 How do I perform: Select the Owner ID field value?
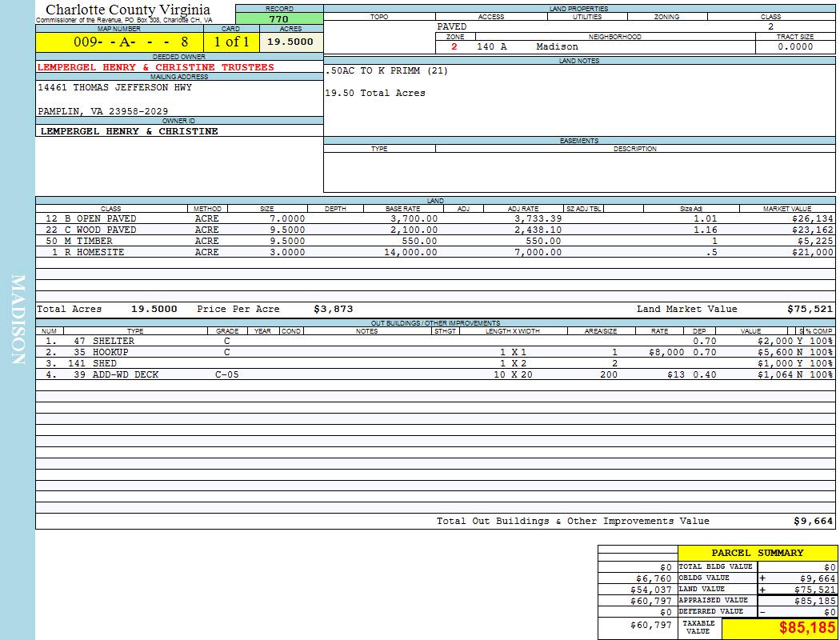pyautogui.click(x=129, y=131)
